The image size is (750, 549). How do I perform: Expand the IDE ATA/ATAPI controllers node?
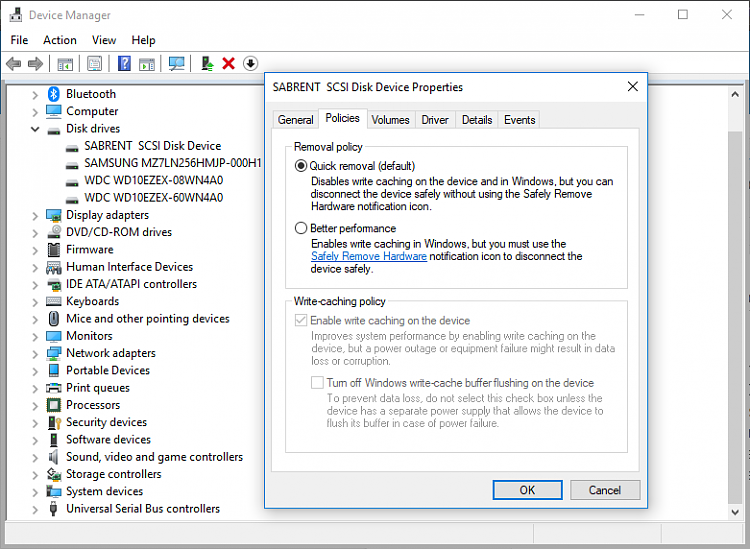pos(35,285)
